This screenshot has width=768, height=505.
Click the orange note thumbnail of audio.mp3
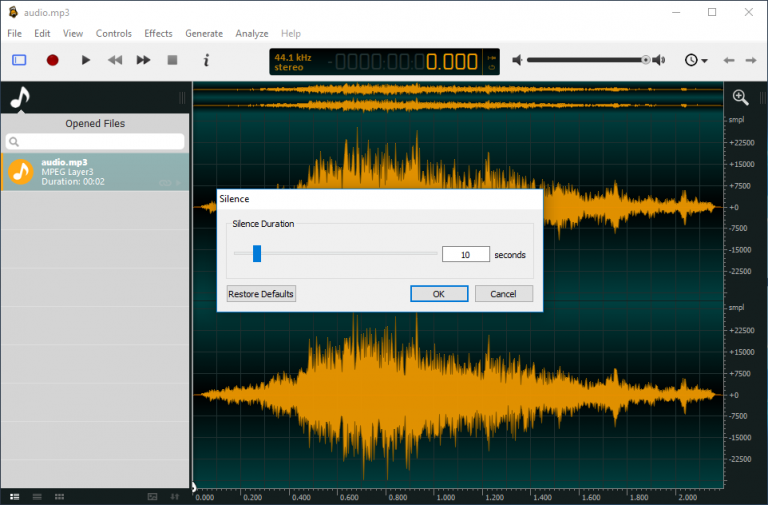(21, 171)
